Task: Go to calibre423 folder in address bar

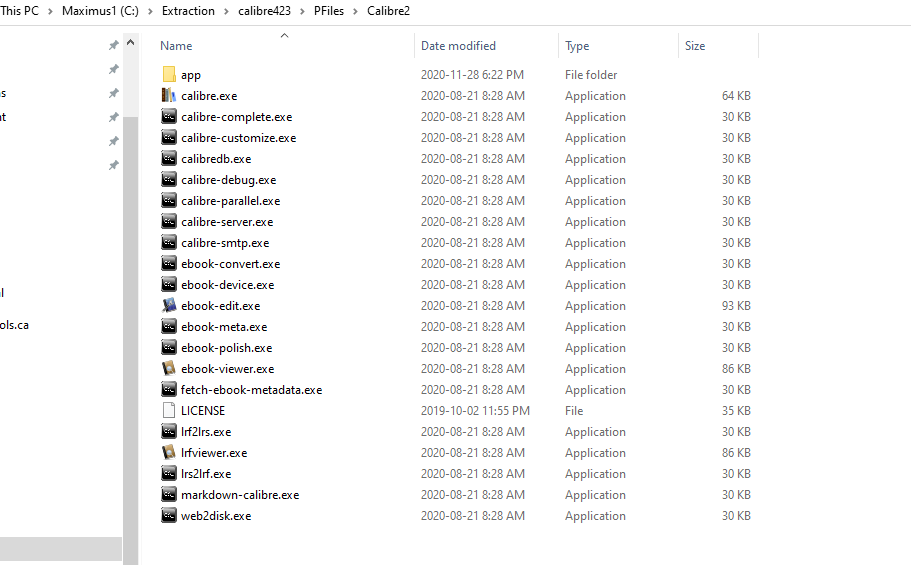Action: [264, 10]
